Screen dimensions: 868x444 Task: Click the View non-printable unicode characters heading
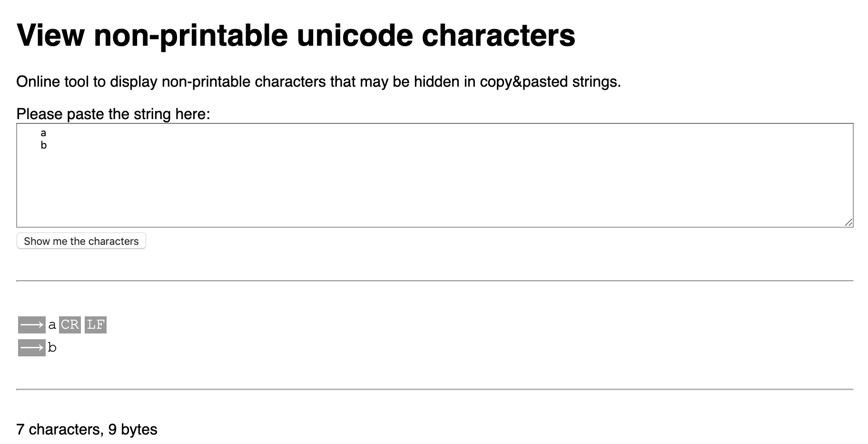coord(296,35)
